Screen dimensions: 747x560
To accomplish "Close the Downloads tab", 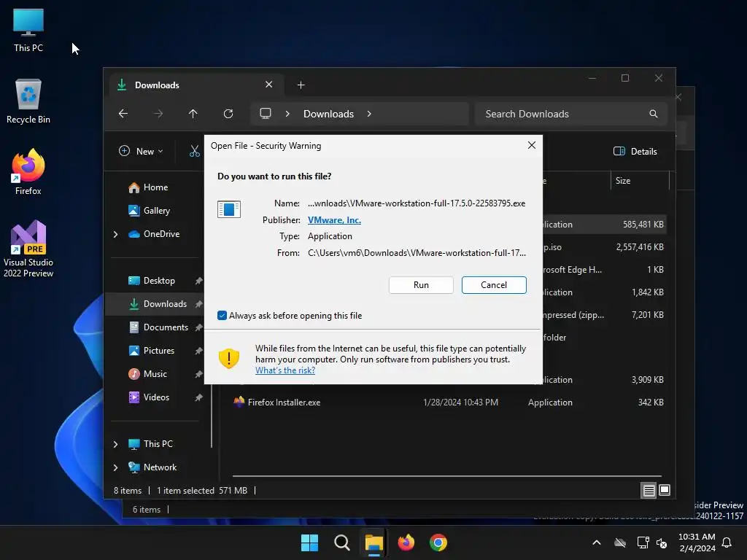I will click(268, 85).
